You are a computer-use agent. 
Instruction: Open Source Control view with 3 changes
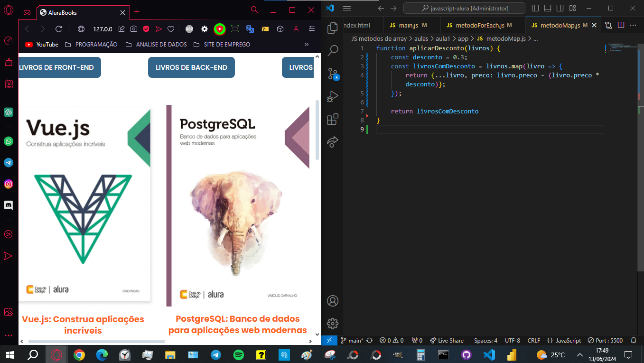pos(333,73)
